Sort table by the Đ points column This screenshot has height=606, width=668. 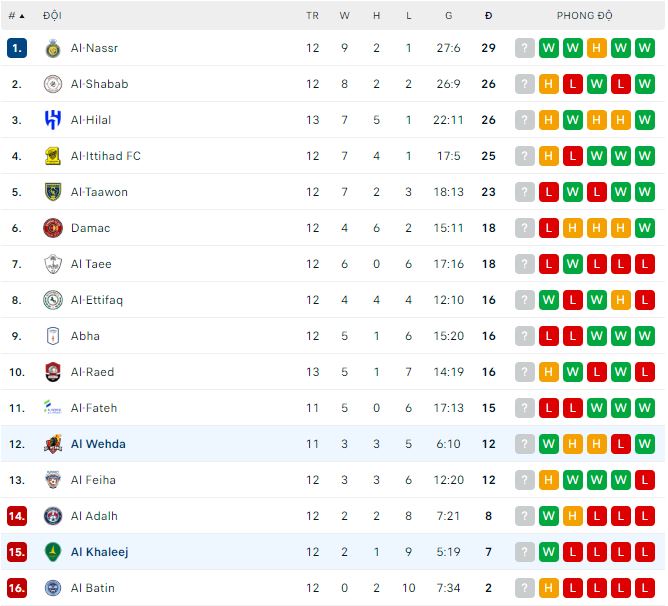tap(488, 16)
